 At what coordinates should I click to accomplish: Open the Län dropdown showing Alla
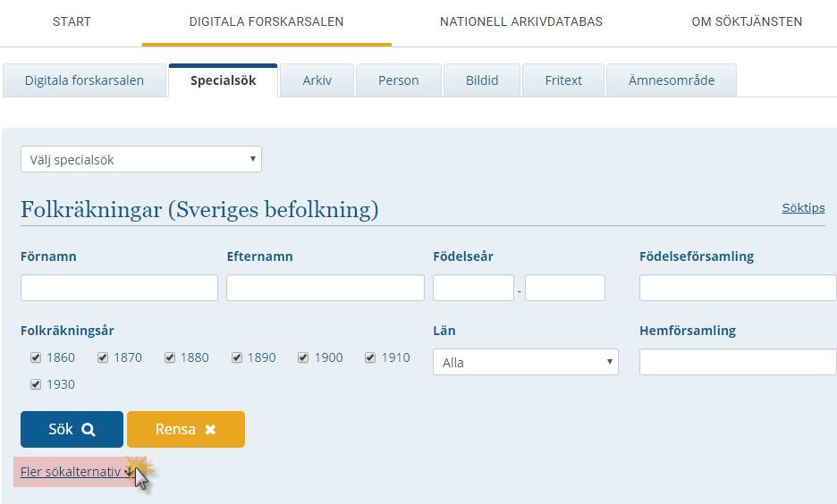(526, 362)
